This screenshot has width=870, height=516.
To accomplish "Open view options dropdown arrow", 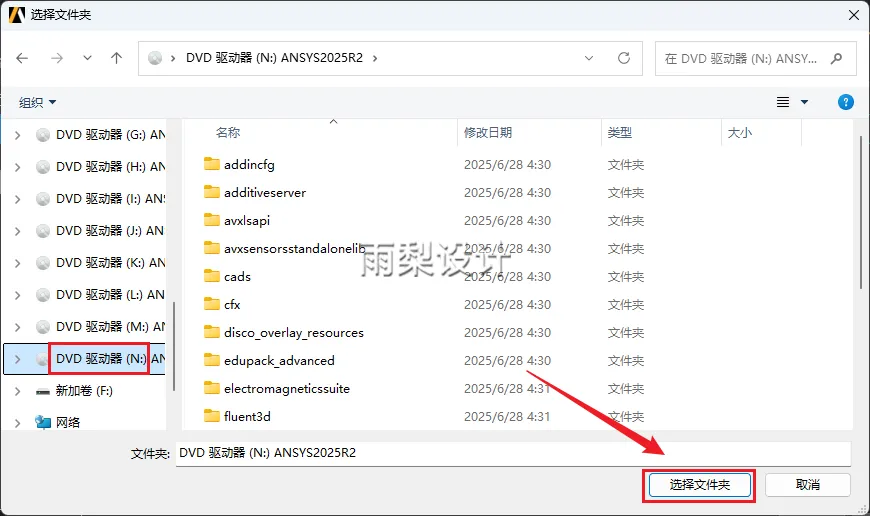I will pos(805,102).
